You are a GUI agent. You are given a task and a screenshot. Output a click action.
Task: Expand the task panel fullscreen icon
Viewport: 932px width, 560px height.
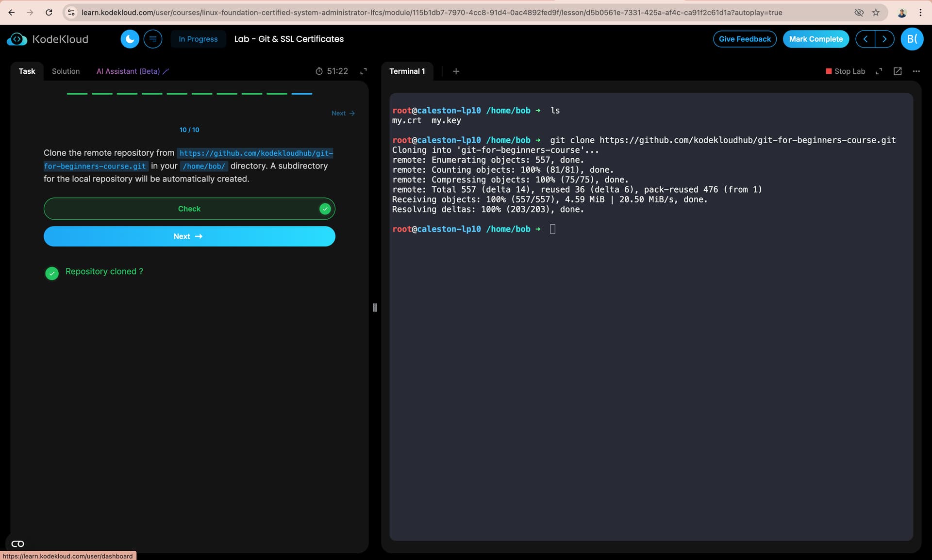(363, 71)
